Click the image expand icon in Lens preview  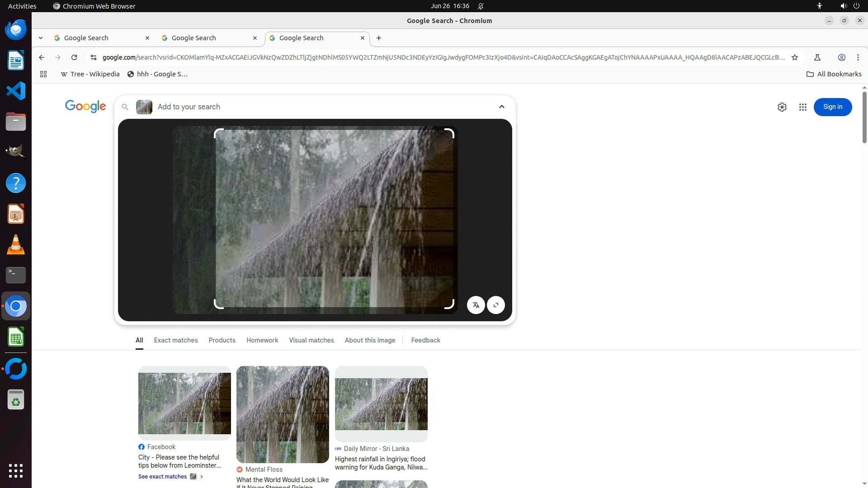[x=496, y=305]
